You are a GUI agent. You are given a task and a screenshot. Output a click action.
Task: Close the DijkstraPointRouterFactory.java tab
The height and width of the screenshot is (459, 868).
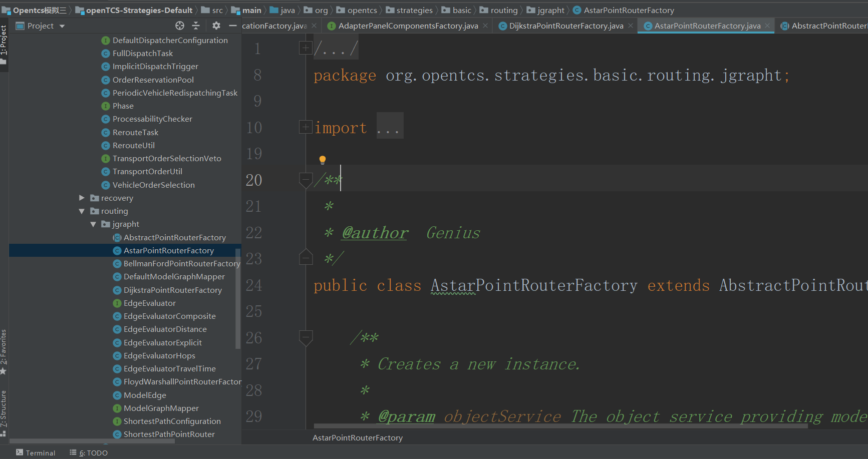click(631, 26)
